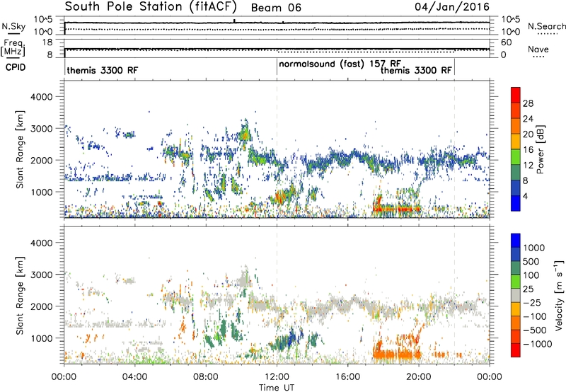Click the '4000' tick on power panel

click(41, 97)
